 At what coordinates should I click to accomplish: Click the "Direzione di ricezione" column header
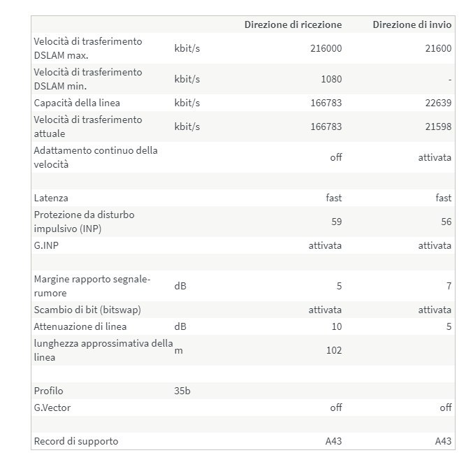[x=293, y=24]
